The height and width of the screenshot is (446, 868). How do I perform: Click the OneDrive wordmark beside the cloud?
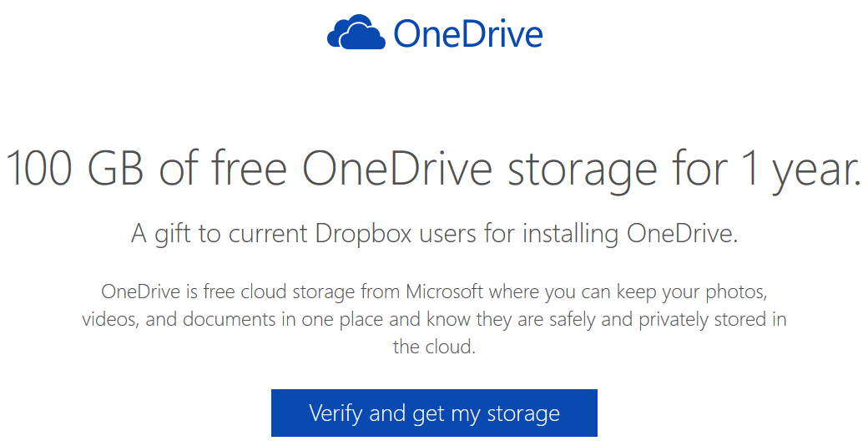click(467, 33)
